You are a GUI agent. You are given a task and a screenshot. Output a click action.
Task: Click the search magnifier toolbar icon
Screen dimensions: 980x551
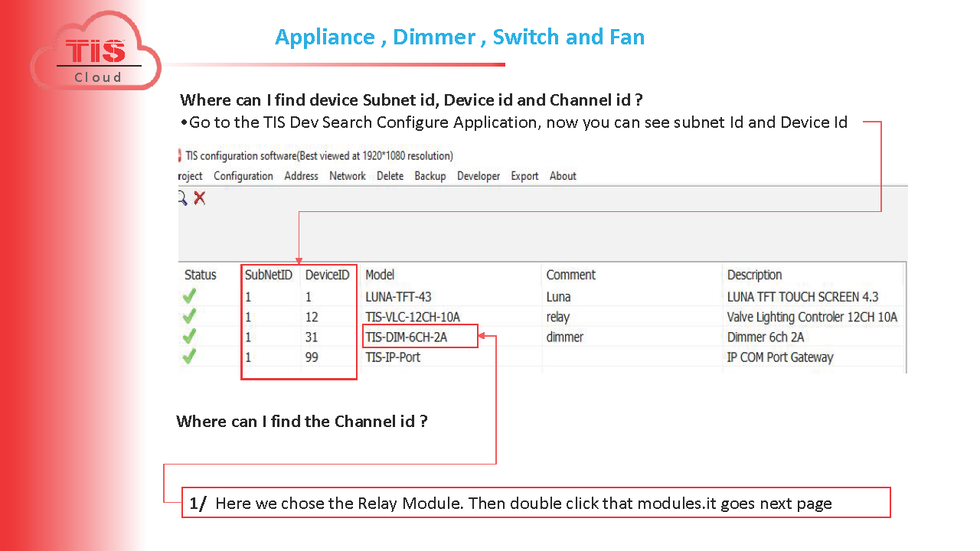click(x=182, y=198)
